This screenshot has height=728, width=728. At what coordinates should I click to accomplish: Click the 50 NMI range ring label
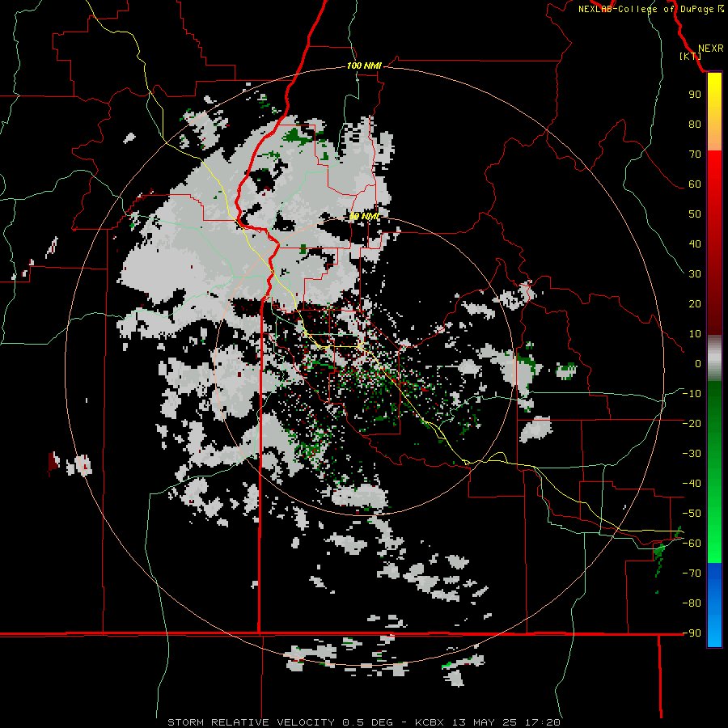tap(363, 216)
